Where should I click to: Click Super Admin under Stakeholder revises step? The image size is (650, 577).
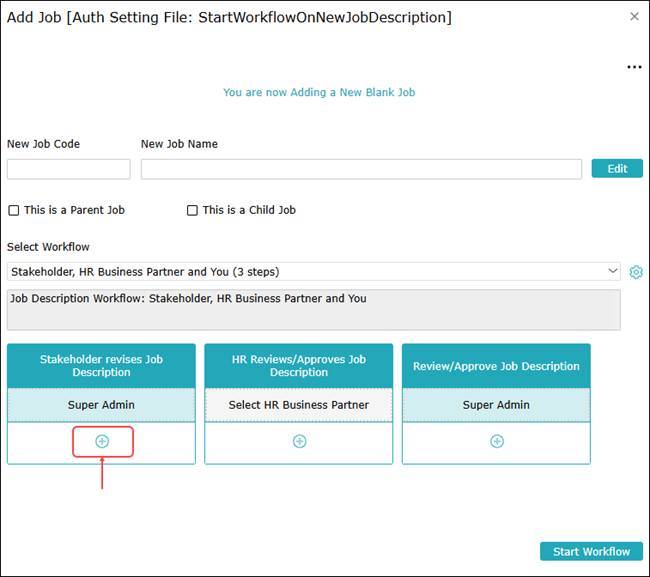pyautogui.click(x=101, y=405)
